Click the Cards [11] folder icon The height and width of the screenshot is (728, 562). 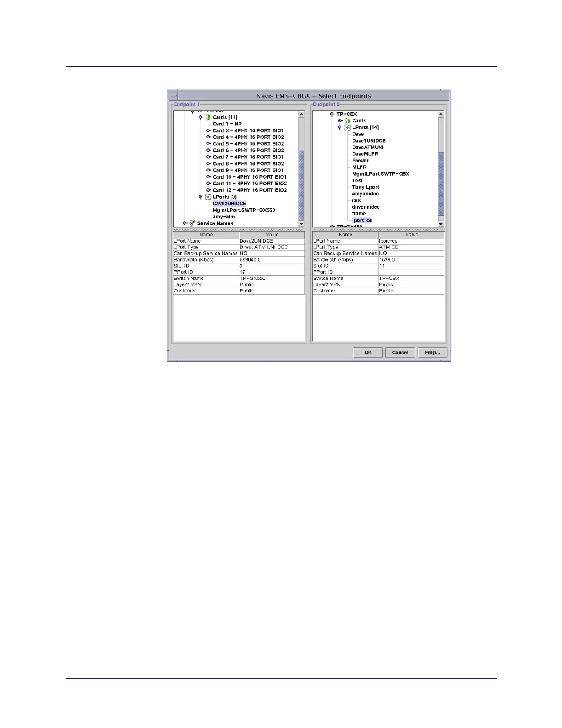click(208, 118)
